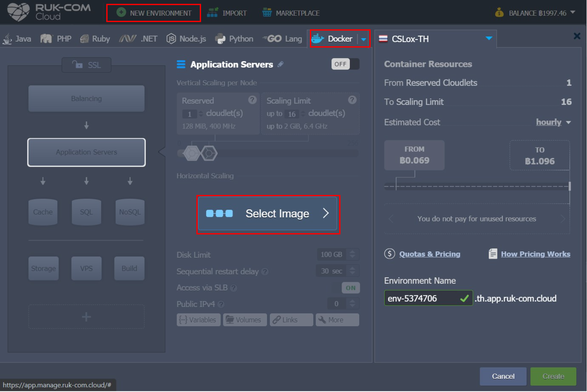Add a Cache node
This screenshot has width=587, height=392.
tap(43, 212)
